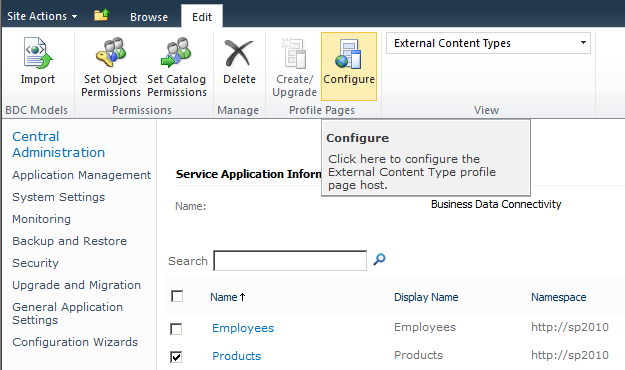Click Create/Upgrade profile pages button
The image size is (625, 370).
(295, 67)
